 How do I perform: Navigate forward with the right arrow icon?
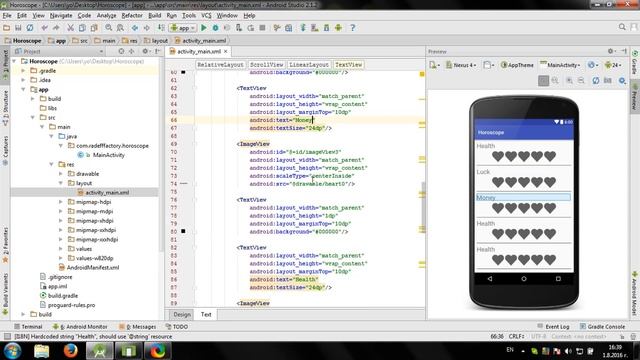(x=146, y=28)
